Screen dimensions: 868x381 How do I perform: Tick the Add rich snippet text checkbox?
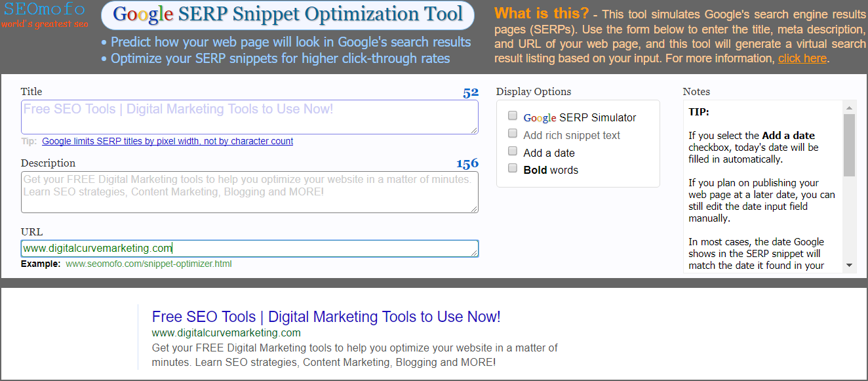pos(513,134)
